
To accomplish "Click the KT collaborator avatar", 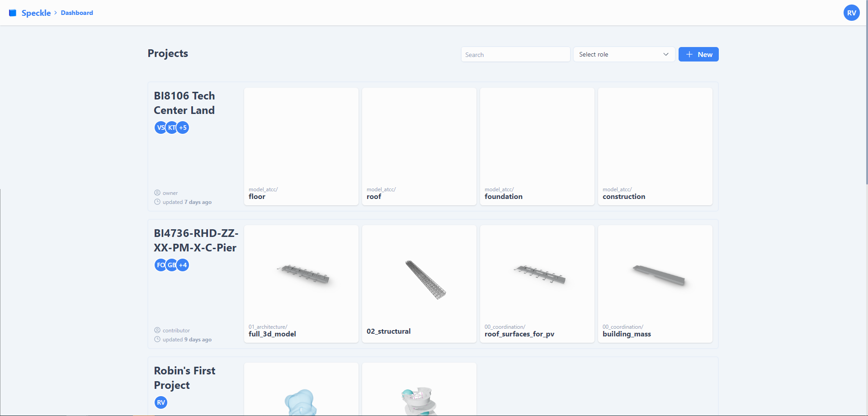I will click(172, 128).
